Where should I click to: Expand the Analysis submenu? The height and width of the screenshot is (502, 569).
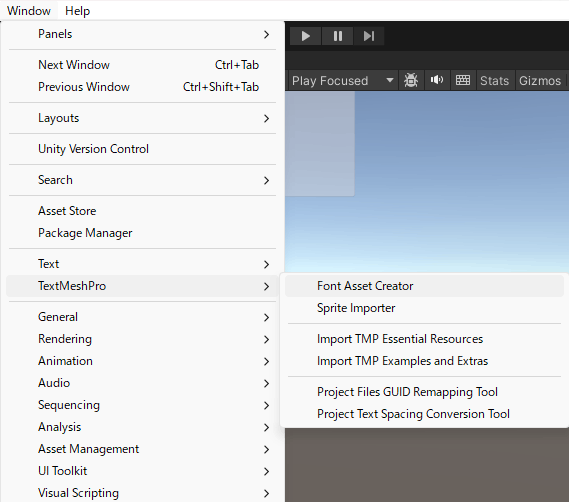click(142, 427)
